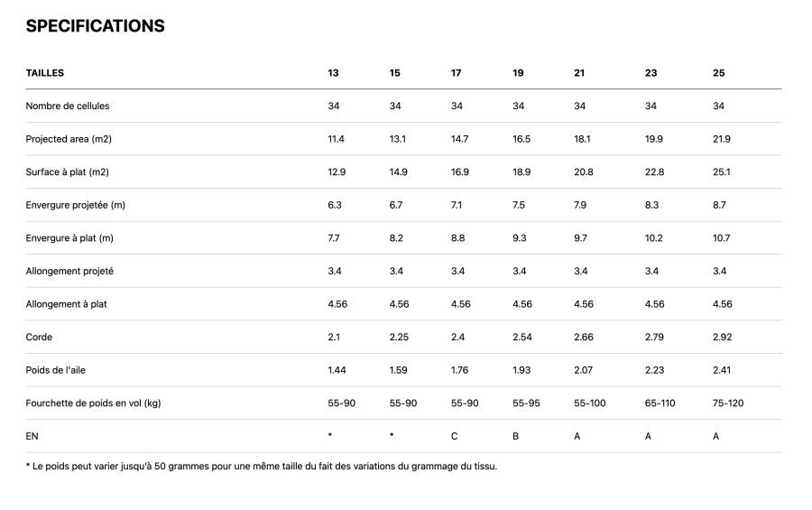This screenshot has height=510, width=812.
Task: Select Allongement à plat label
Action: (x=66, y=304)
